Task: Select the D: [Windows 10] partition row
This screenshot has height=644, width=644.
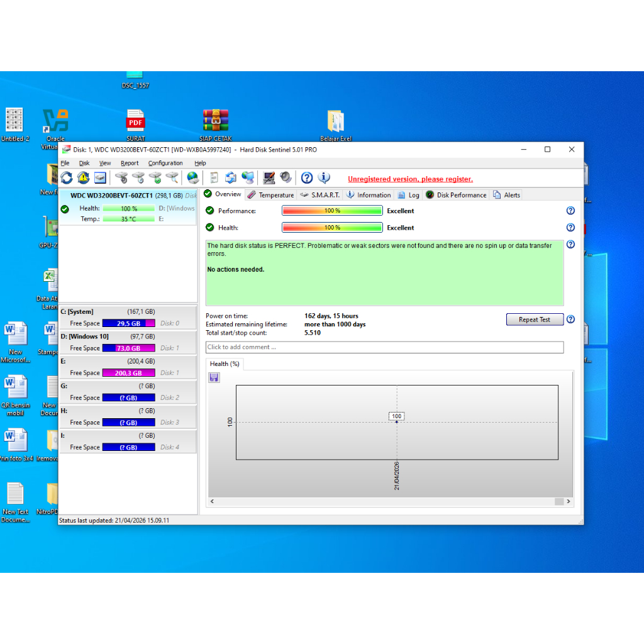Action: tap(128, 341)
